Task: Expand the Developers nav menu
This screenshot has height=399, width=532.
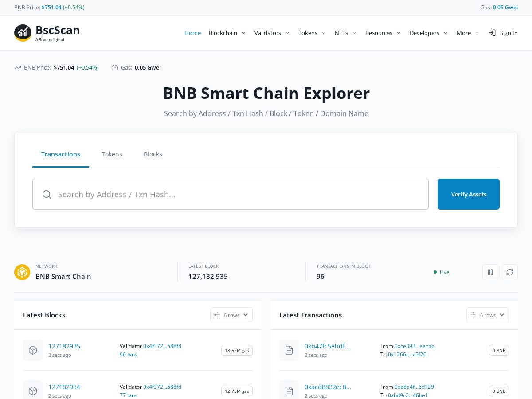Action: point(429,33)
